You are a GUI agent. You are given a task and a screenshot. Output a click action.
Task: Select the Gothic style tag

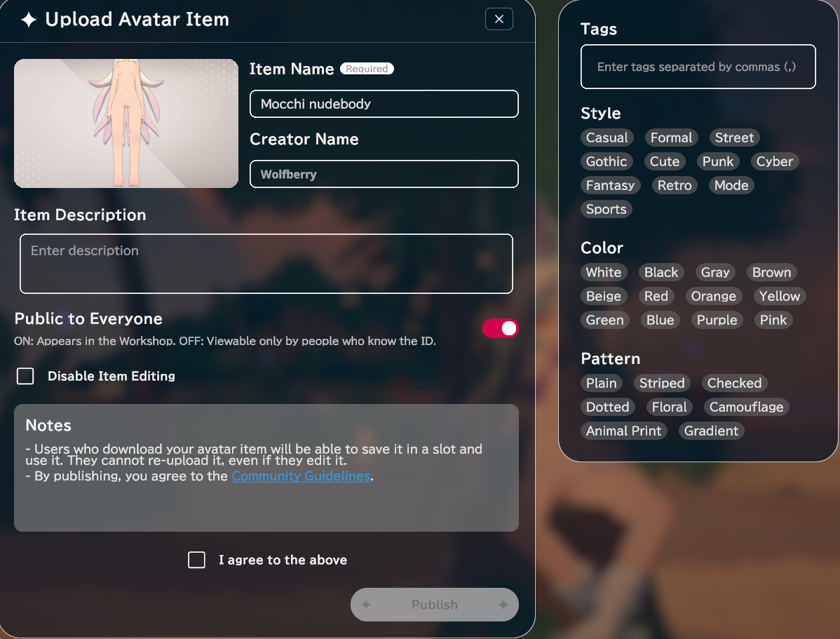[607, 161]
